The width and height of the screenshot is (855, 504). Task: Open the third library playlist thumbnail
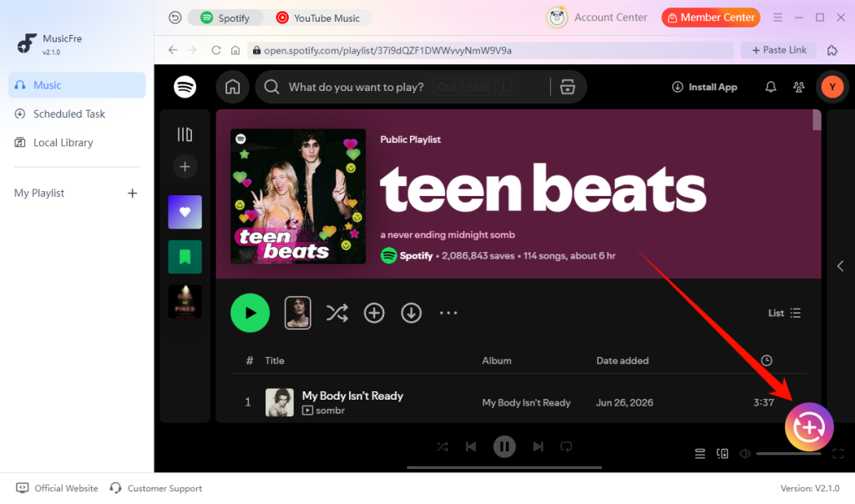tap(185, 301)
